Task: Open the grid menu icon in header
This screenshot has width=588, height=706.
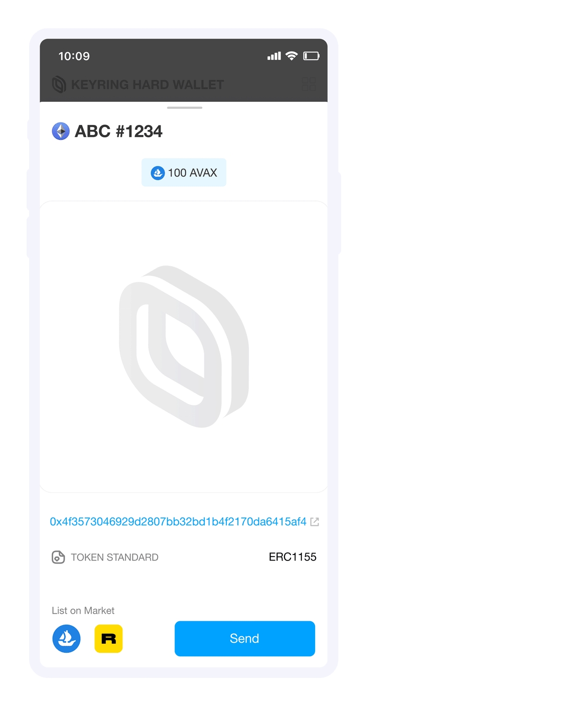Action: (x=309, y=84)
